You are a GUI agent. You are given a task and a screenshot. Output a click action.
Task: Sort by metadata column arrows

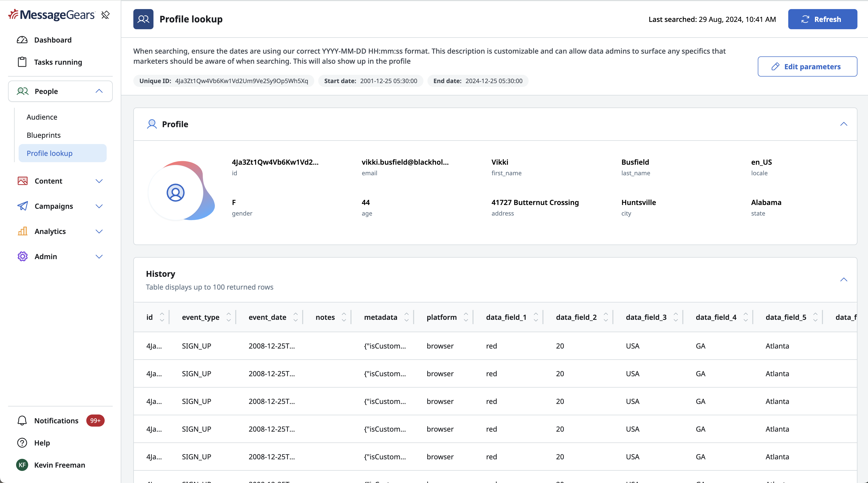(x=406, y=317)
